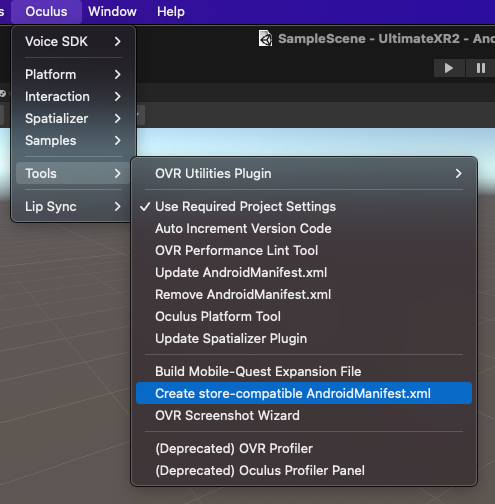Choose Remove AndroidManifest.xml
495x504 pixels.
coord(304,295)
